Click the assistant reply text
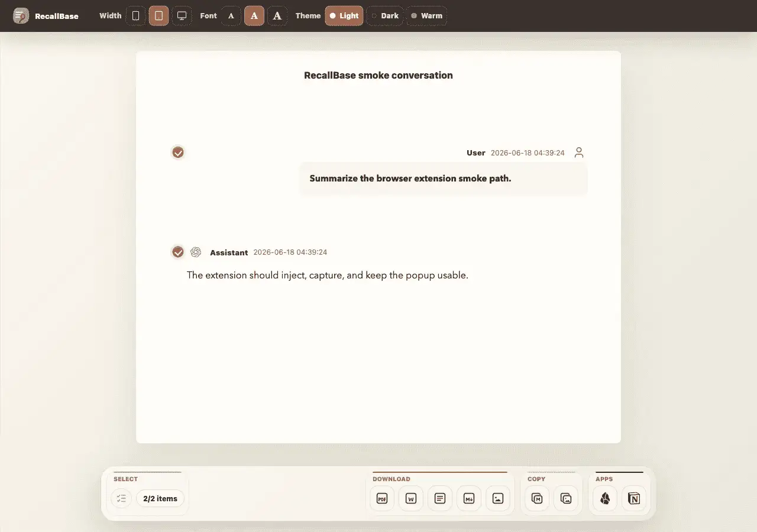This screenshot has height=532, width=757. click(328, 275)
